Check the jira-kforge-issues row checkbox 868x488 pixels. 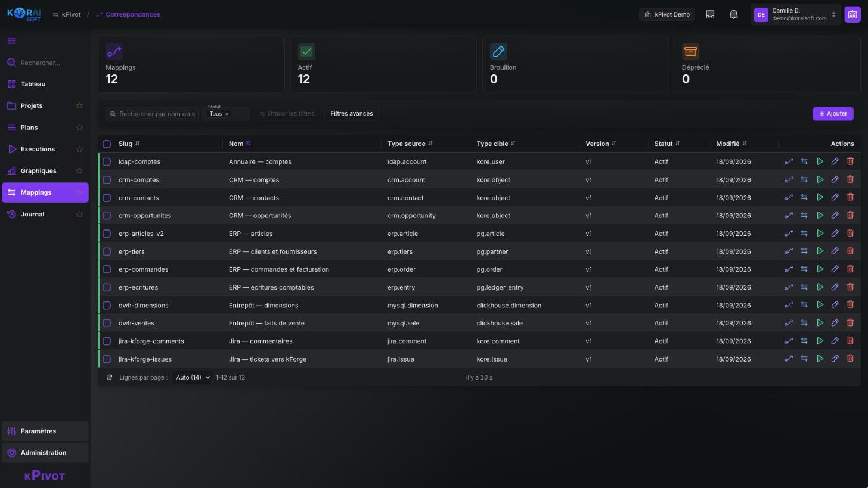click(x=107, y=359)
